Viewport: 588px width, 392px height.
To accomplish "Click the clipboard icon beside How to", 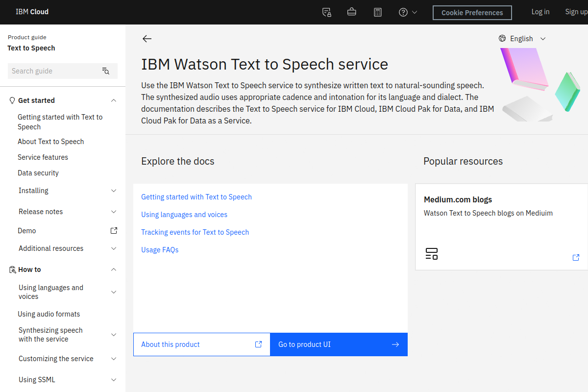I will pos(13,269).
